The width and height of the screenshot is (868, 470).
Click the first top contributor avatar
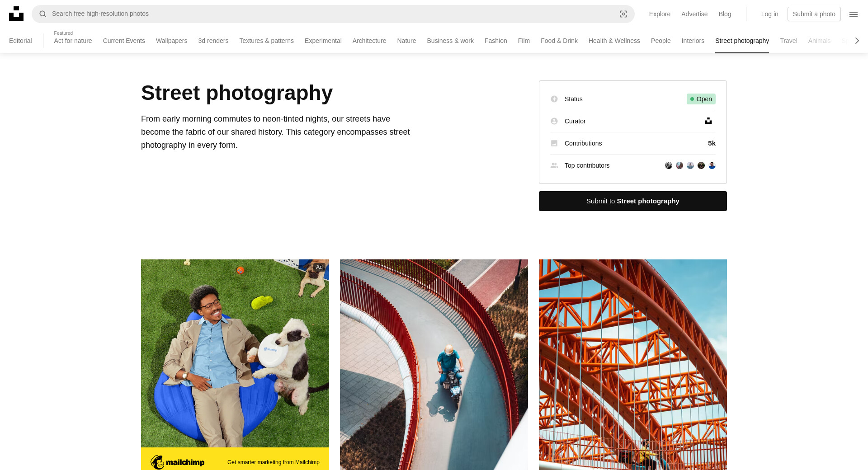(x=669, y=165)
